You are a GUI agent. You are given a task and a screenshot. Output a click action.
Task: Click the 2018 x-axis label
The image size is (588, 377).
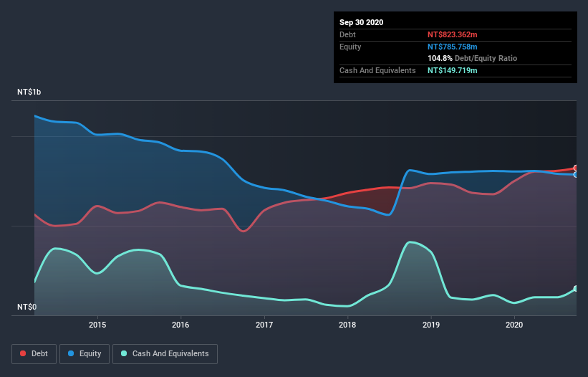pyautogui.click(x=347, y=325)
